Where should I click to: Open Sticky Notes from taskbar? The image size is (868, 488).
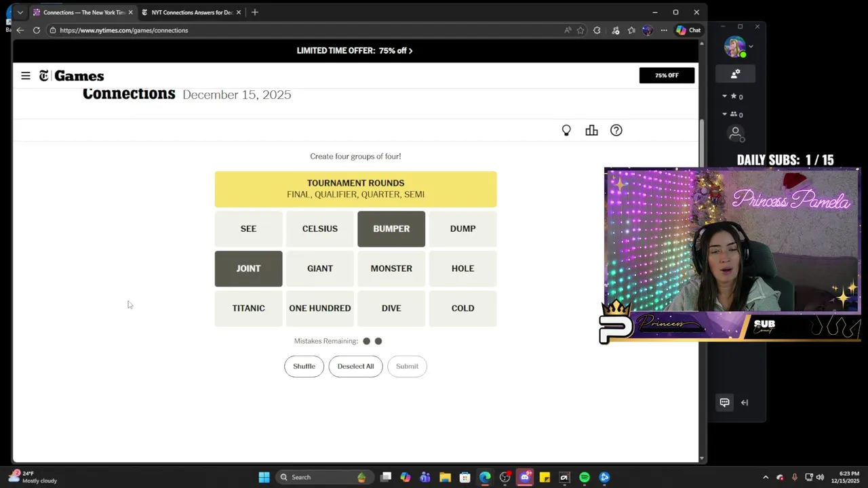pyautogui.click(x=545, y=477)
